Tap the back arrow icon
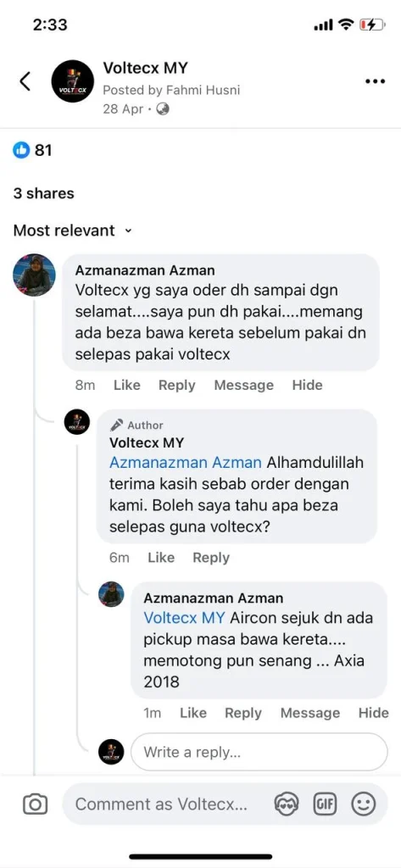Screen dimensions: 401x868 [x=25, y=81]
